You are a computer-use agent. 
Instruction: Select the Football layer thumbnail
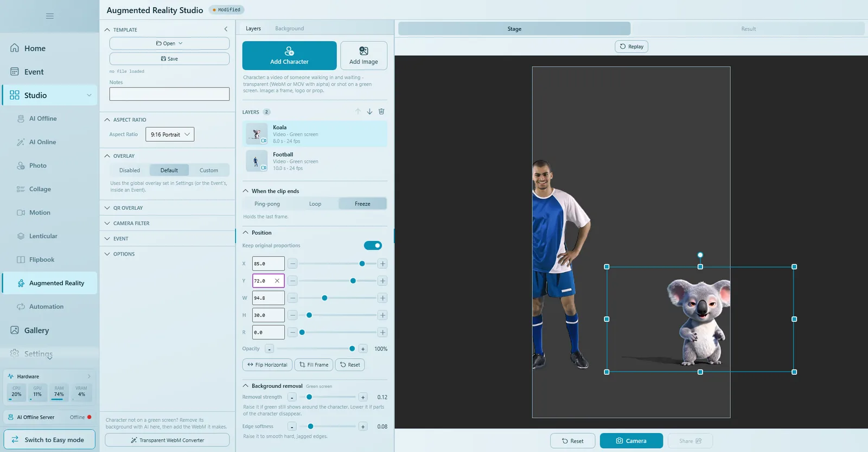point(257,161)
